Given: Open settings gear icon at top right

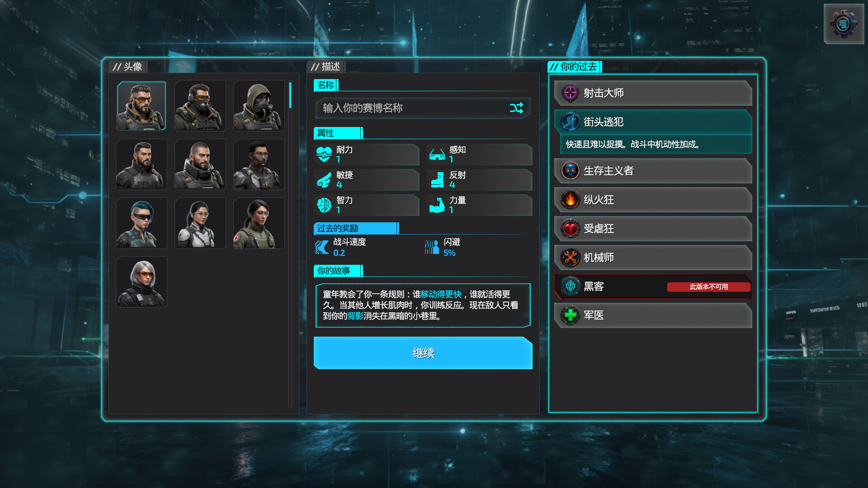Looking at the screenshot, I should [x=844, y=24].
